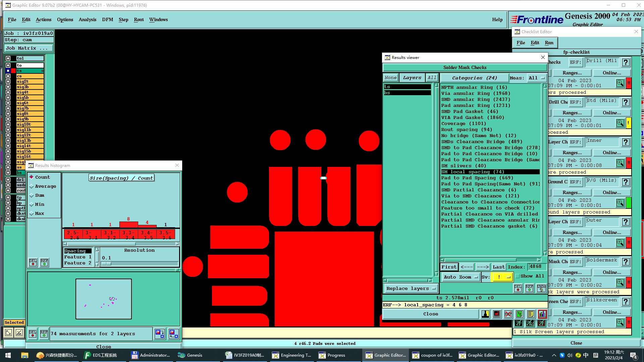Click help question mark for P/G check
This screenshot has height=362, width=644.
(x=626, y=182)
